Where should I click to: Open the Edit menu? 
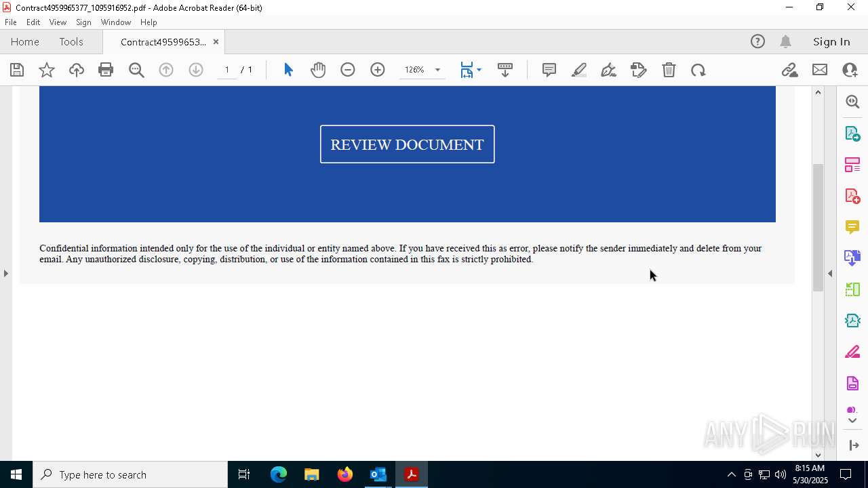pyautogui.click(x=33, y=22)
